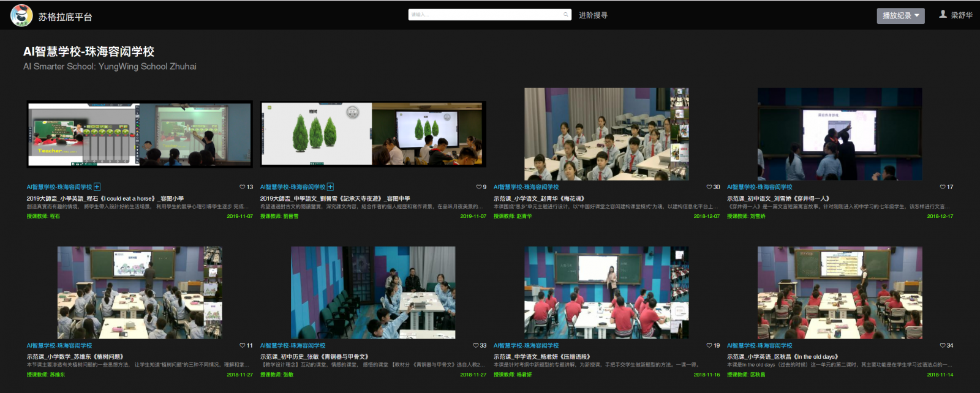Image resolution: width=980 pixels, height=393 pixels.
Task: Like the 'I could eat a horse' video
Action: (x=243, y=187)
